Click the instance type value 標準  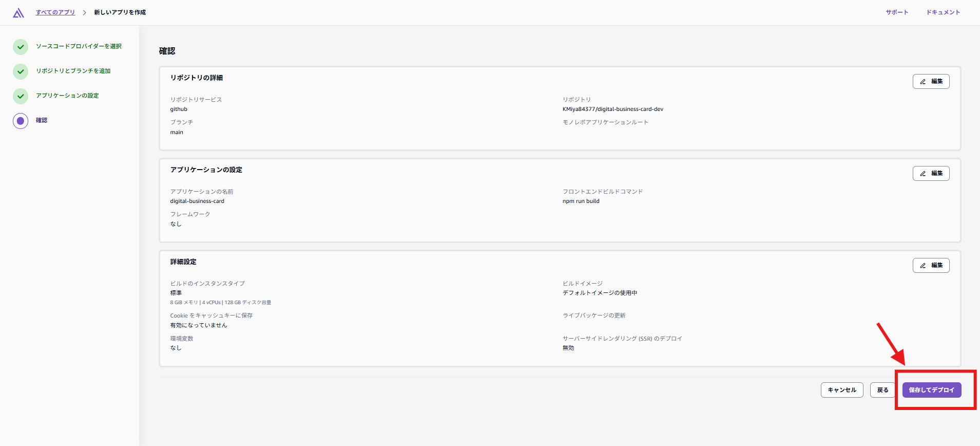[176, 293]
